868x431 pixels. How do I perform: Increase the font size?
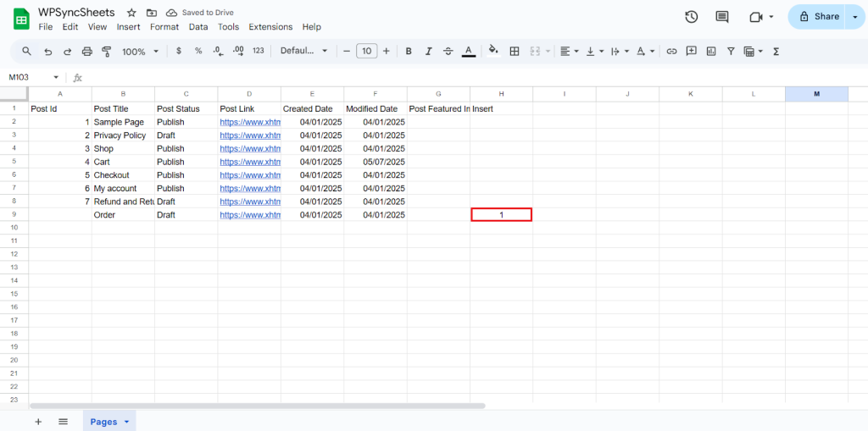tap(387, 52)
